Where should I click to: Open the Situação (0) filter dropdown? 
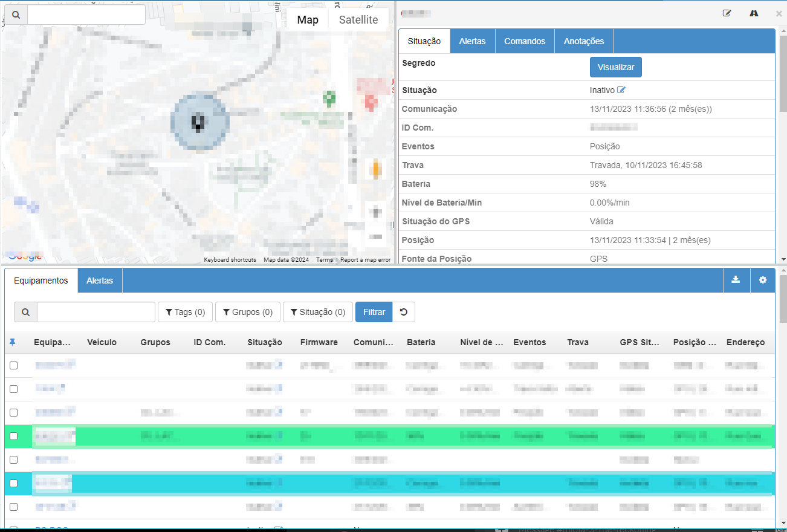tap(318, 312)
